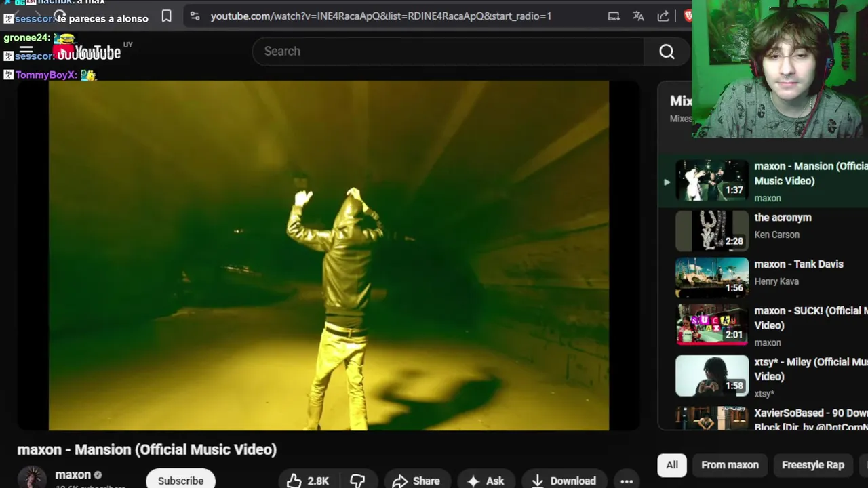Screen dimensions: 868x488
Task: Click 'maxon - Tank Davis' title text
Action: [799, 264]
